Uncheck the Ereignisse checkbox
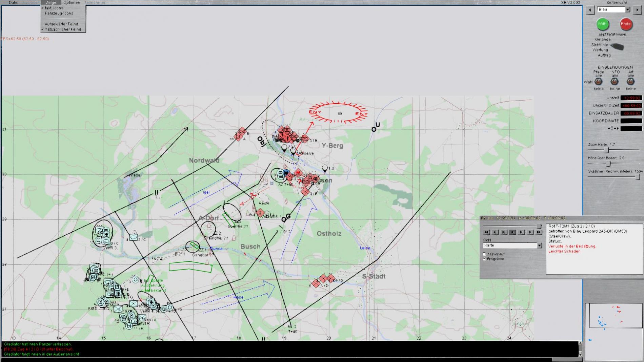 click(x=484, y=259)
